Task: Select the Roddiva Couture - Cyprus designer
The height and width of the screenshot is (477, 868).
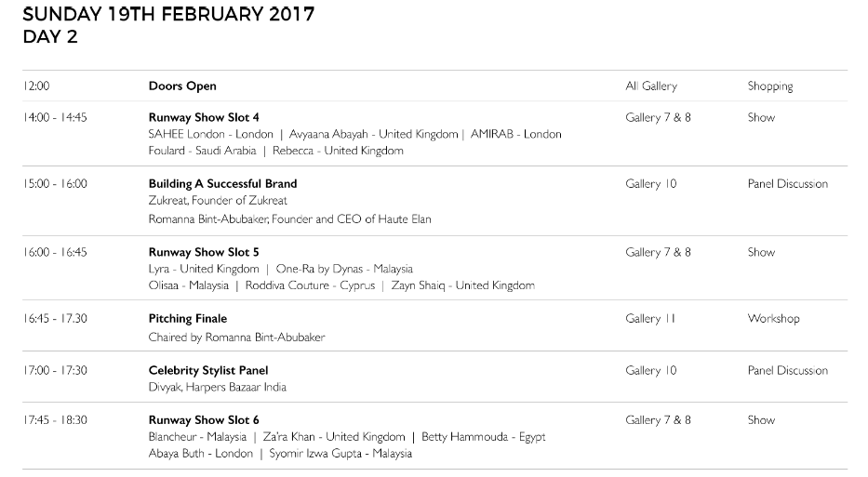Action: 310,285
